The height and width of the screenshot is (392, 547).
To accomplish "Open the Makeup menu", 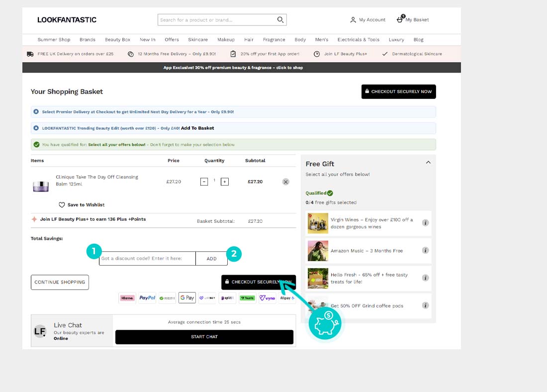I will click(x=226, y=40).
